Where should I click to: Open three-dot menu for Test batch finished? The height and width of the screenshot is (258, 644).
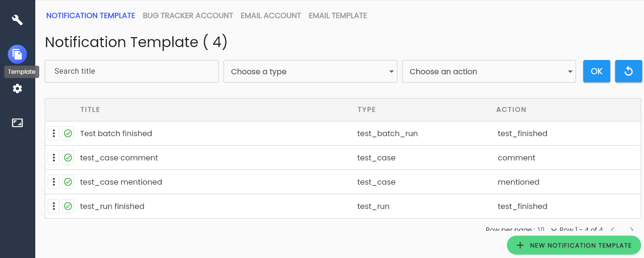[54, 133]
